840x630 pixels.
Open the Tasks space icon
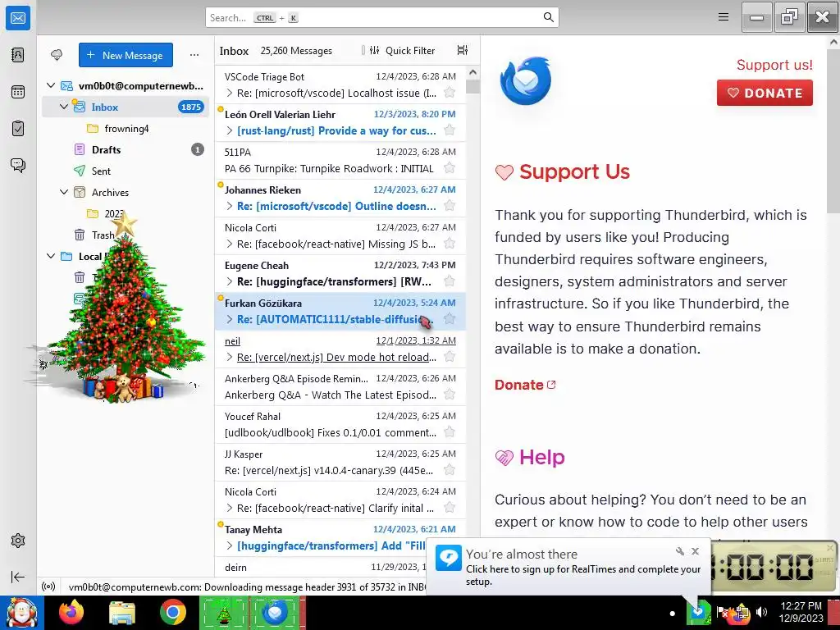tap(18, 129)
